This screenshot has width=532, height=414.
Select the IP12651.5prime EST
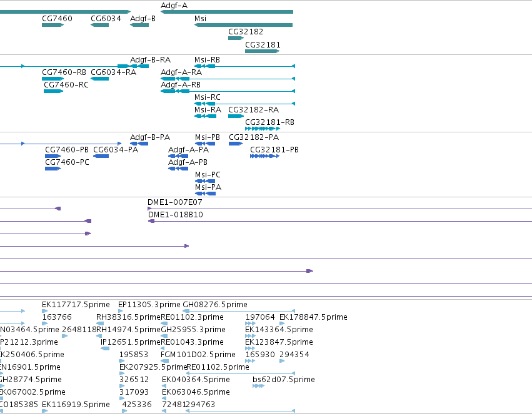[105, 348]
